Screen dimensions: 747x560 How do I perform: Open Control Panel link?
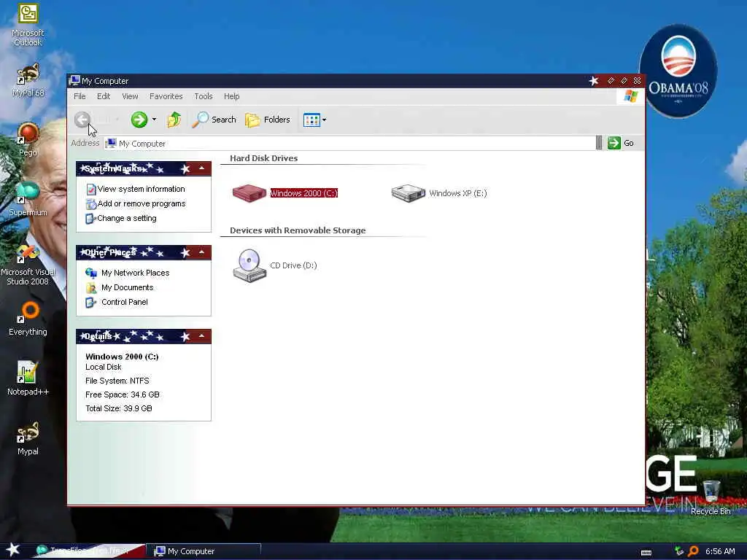click(x=124, y=302)
